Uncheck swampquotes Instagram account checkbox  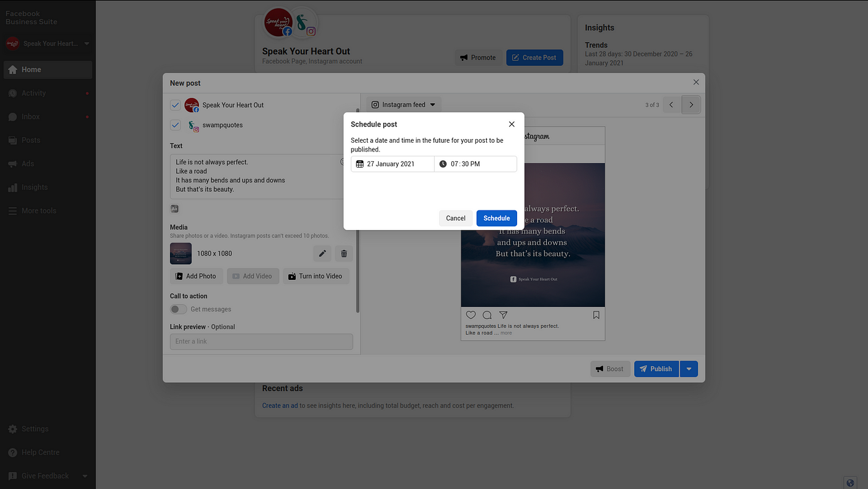[x=175, y=125]
